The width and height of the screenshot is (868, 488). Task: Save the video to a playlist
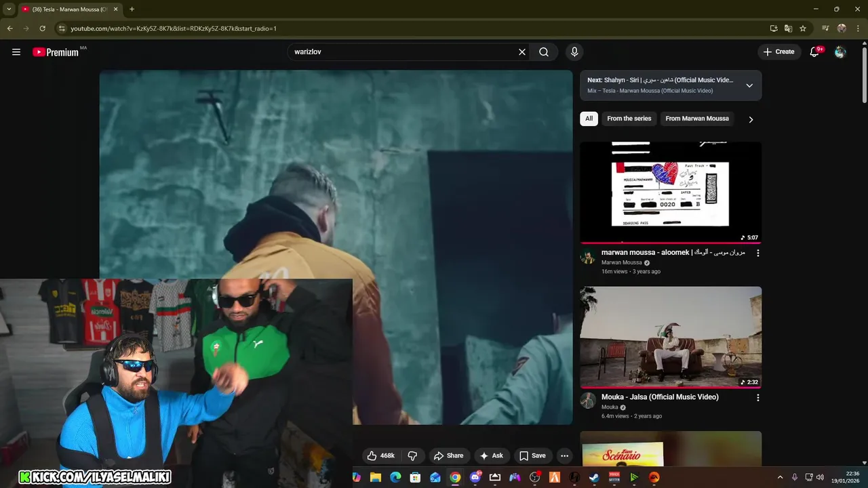(532, 455)
